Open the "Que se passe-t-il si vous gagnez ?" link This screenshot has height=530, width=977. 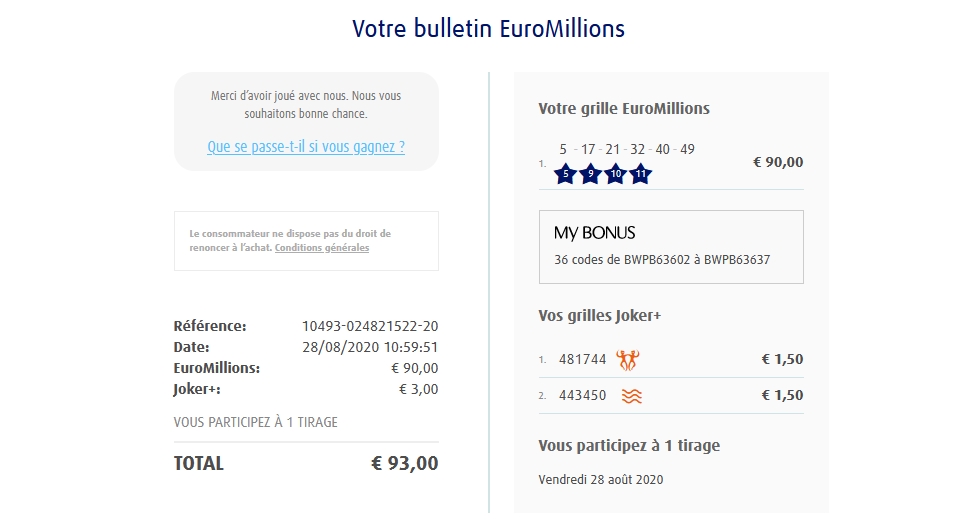pos(306,147)
